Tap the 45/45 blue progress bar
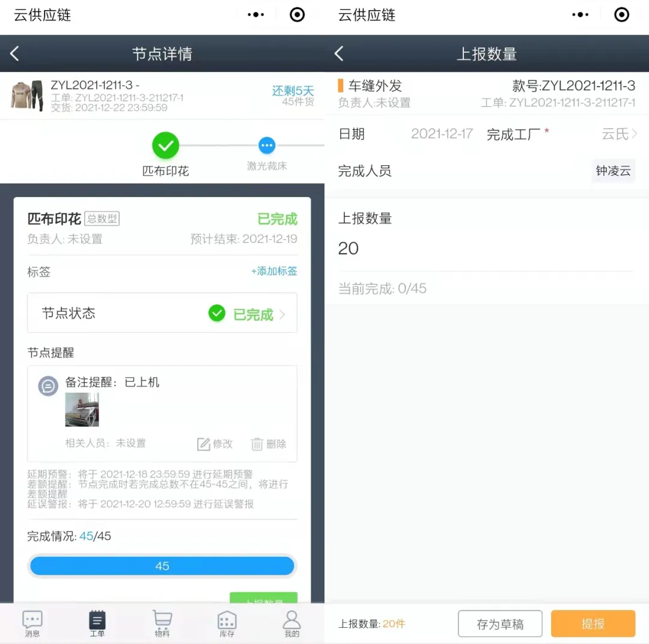 pos(161,565)
